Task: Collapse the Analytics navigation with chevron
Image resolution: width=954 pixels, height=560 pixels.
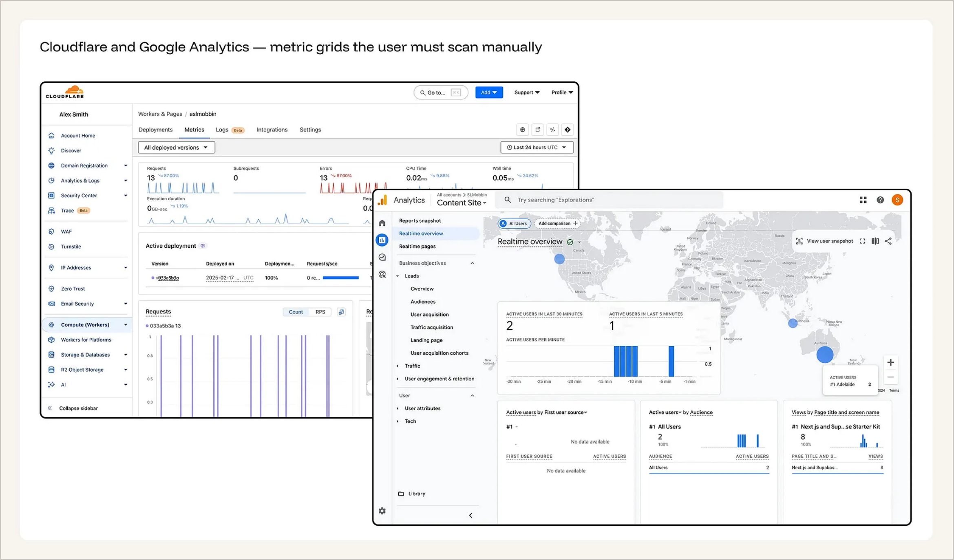Action: (x=470, y=516)
